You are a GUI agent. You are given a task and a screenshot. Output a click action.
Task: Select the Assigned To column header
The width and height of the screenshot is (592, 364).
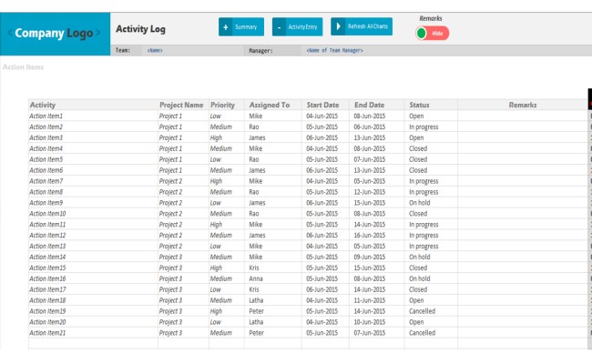pyautogui.click(x=273, y=105)
